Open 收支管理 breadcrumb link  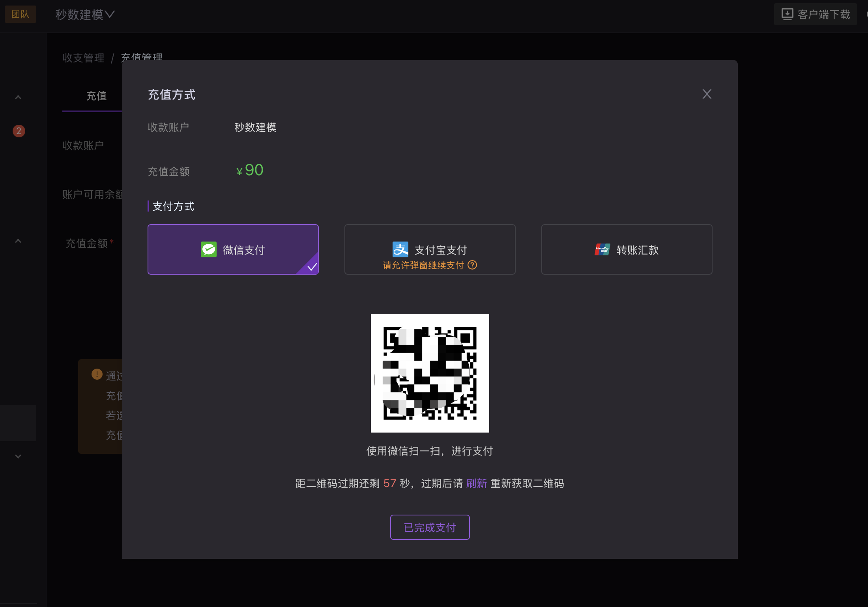pyautogui.click(x=83, y=58)
